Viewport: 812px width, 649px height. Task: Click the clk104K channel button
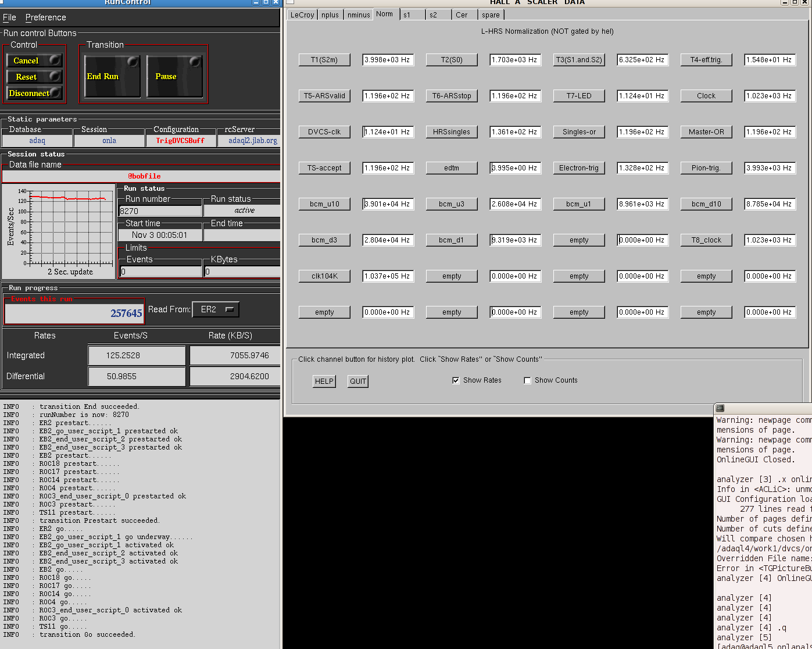click(324, 276)
